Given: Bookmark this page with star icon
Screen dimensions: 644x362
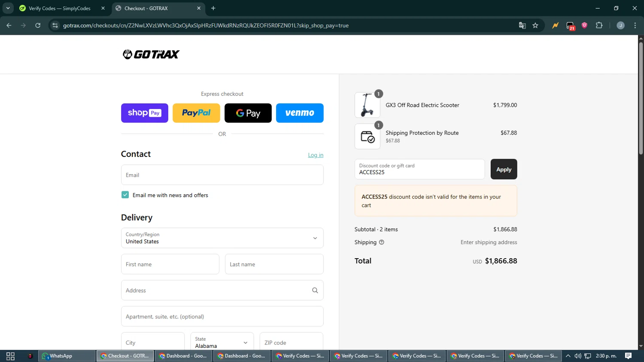Looking at the screenshot, I should 535,25.
